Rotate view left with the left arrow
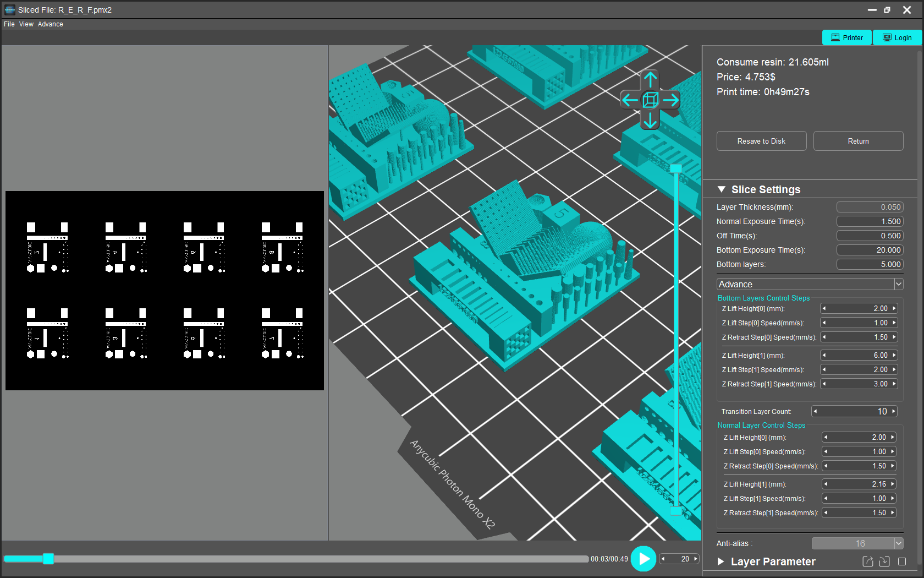The width and height of the screenshot is (924, 578). (630, 100)
